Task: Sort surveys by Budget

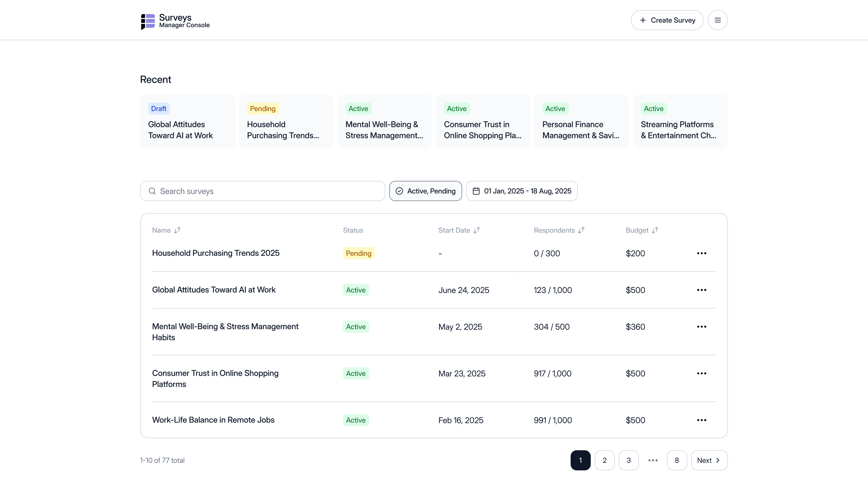Action: 655,230
